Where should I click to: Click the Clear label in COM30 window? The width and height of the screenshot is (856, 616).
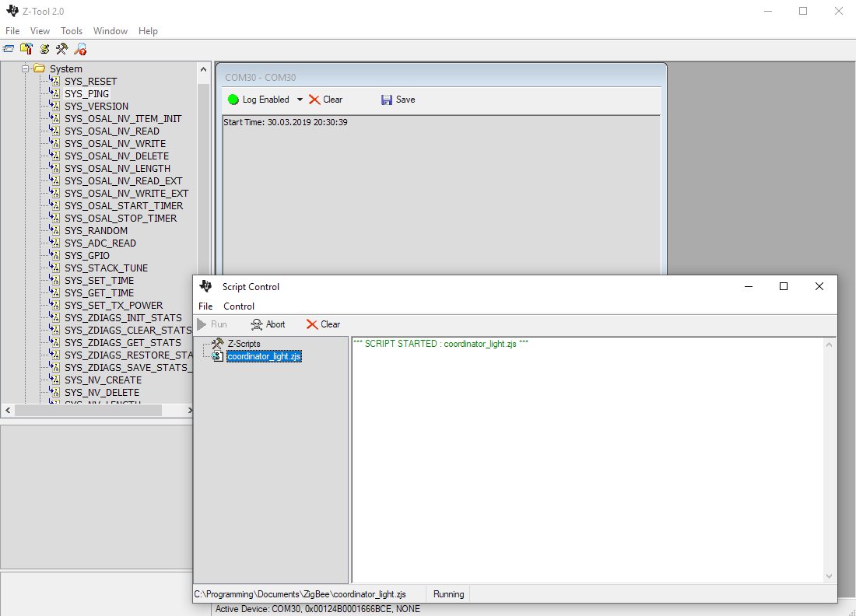333,100
